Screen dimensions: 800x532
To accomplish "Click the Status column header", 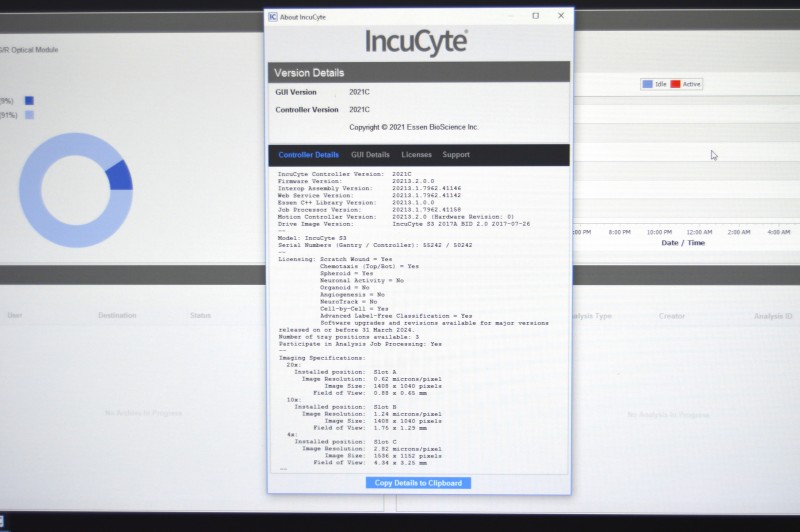I will [201, 315].
